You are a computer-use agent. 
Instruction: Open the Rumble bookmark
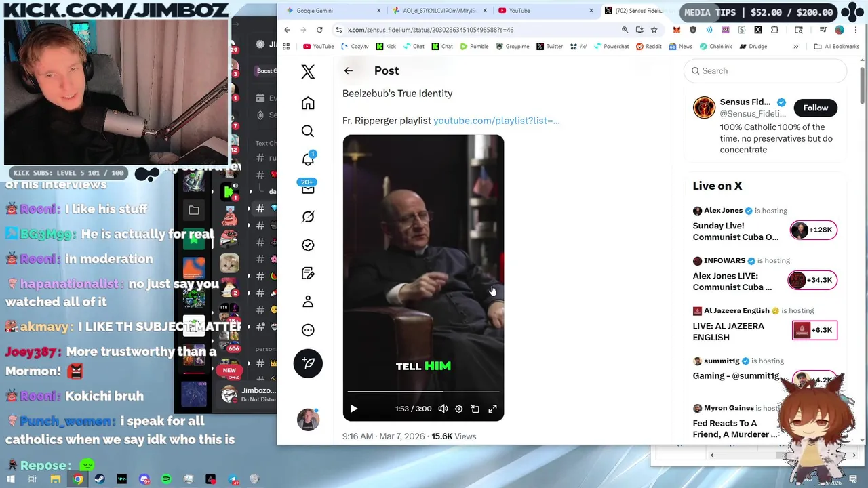474,47
